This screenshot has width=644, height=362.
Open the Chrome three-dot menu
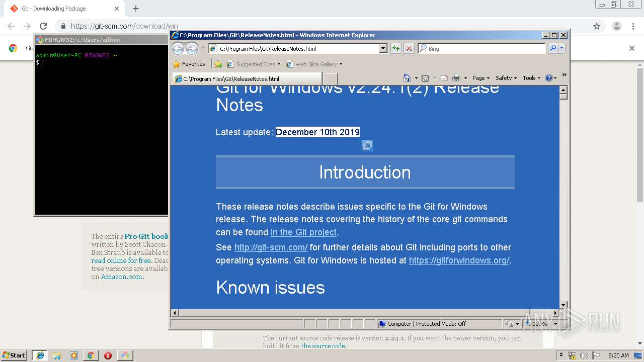point(632,26)
